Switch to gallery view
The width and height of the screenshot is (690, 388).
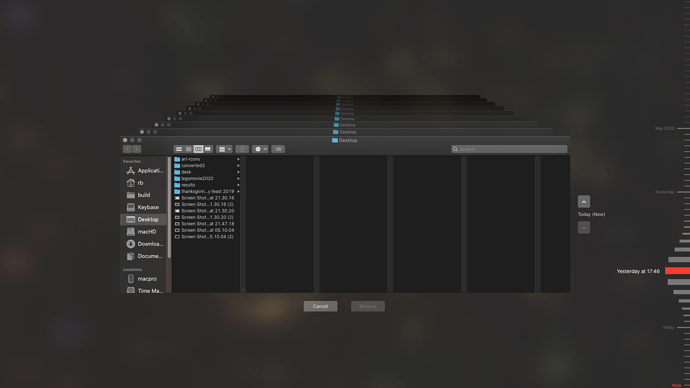208,149
